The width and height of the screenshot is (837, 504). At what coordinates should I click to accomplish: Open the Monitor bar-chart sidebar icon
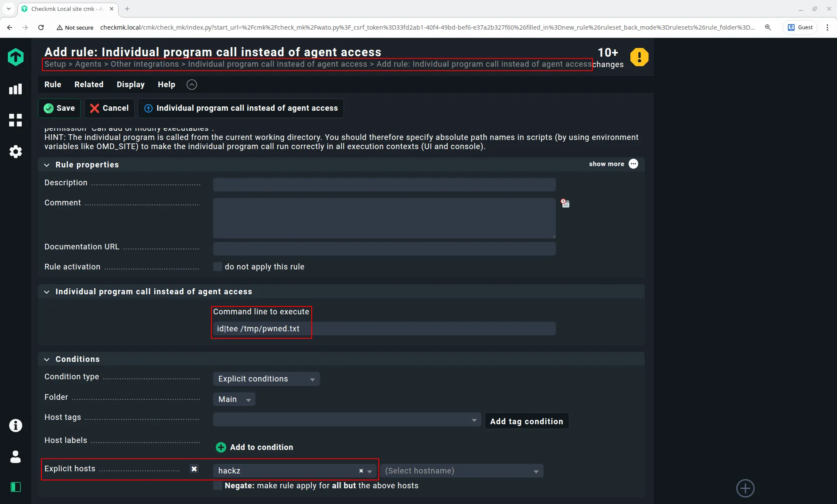click(16, 89)
